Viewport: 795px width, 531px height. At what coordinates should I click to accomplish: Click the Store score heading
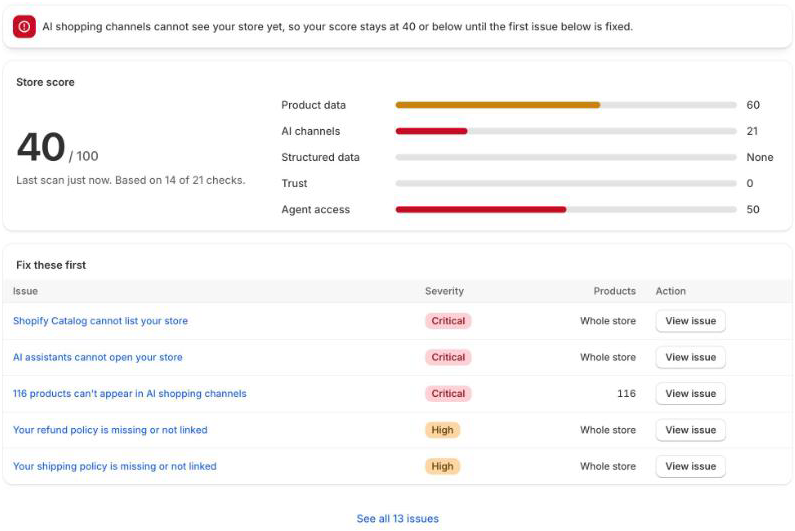click(x=45, y=82)
